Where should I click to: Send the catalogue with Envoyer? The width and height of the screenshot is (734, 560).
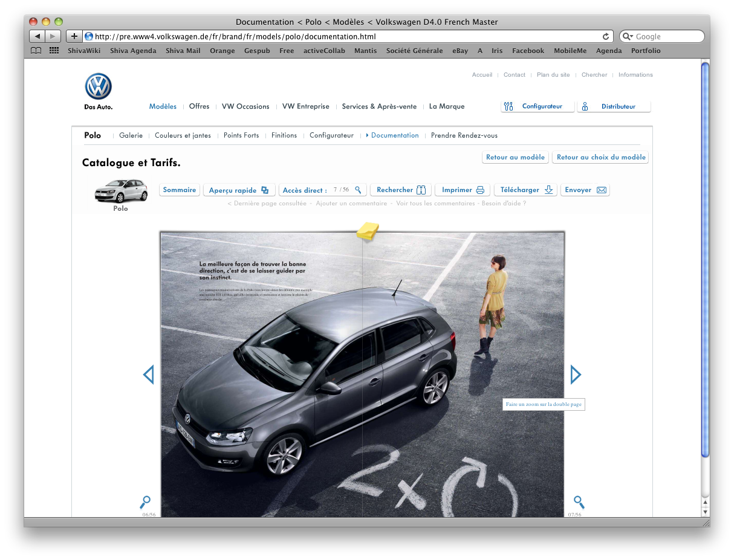[x=585, y=190]
